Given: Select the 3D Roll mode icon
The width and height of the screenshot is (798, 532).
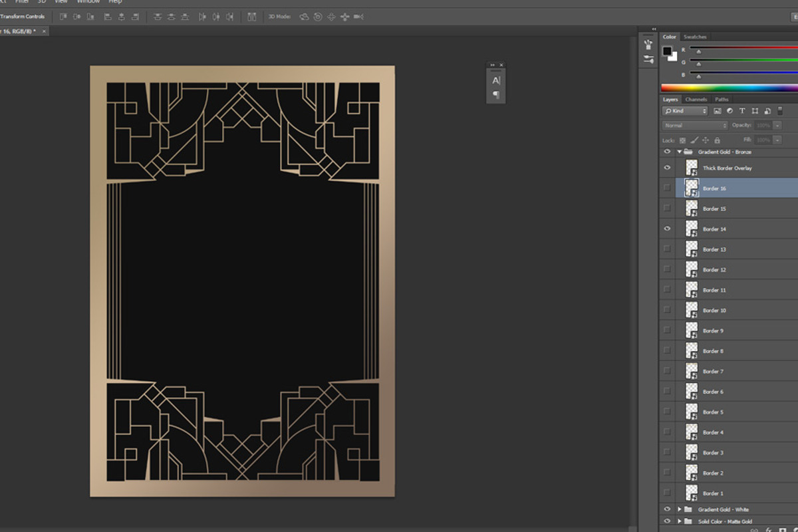Looking at the screenshot, I should pos(318,17).
